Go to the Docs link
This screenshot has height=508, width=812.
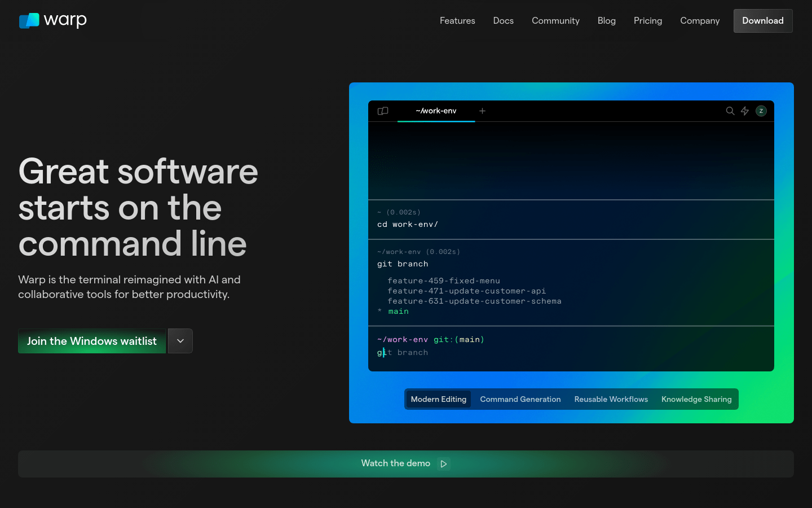[504, 21]
